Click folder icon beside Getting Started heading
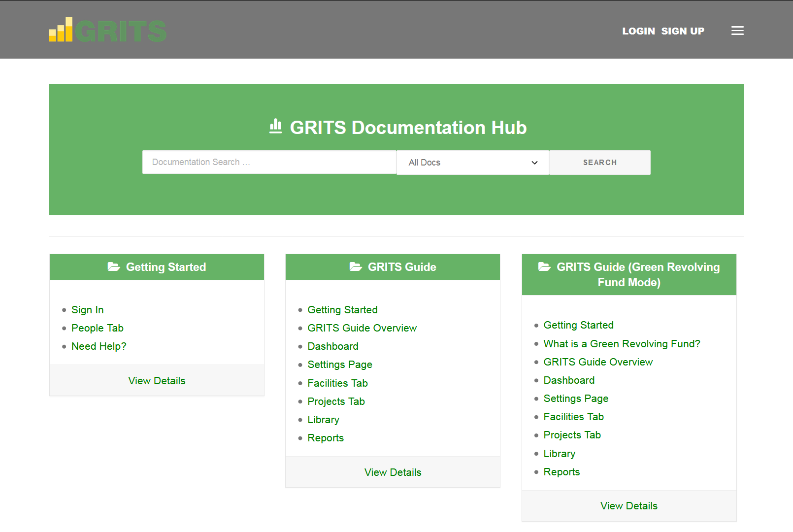The image size is (793, 532). pos(114,267)
